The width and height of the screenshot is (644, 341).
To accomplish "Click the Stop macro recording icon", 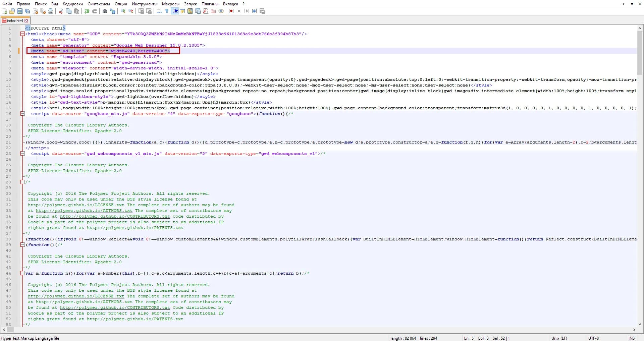I will pos(239,11).
